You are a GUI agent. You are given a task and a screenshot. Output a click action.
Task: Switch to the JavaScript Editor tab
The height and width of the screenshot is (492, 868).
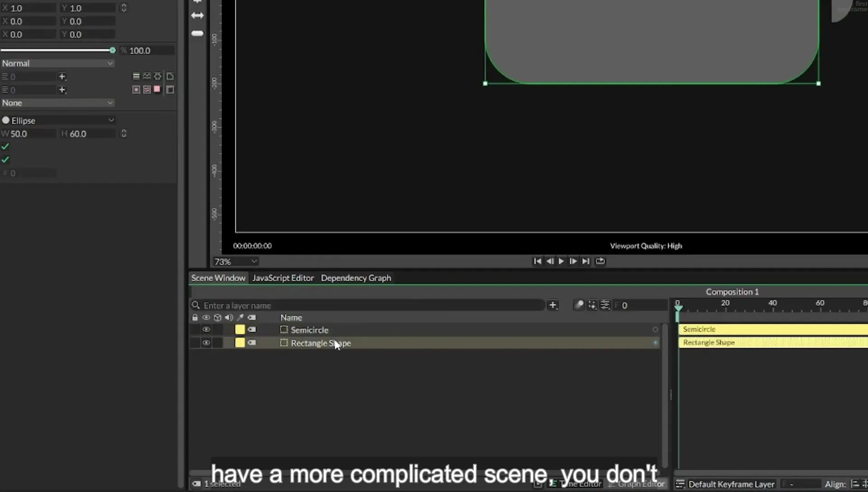[283, 278]
